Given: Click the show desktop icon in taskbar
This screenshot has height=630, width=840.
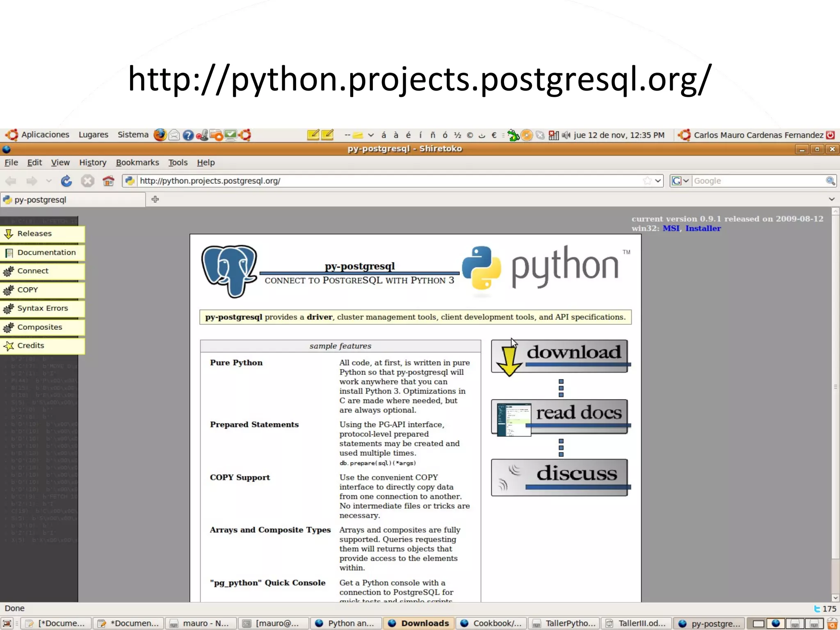Looking at the screenshot, I should (7, 623).
